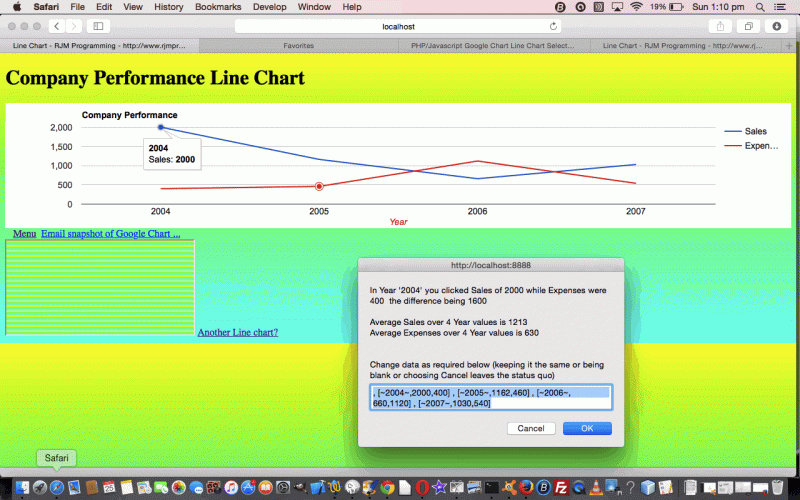The height and width of the screenshot is (500, 800).
Task: Show all tabs overview button
Action: tap(748, 26)
